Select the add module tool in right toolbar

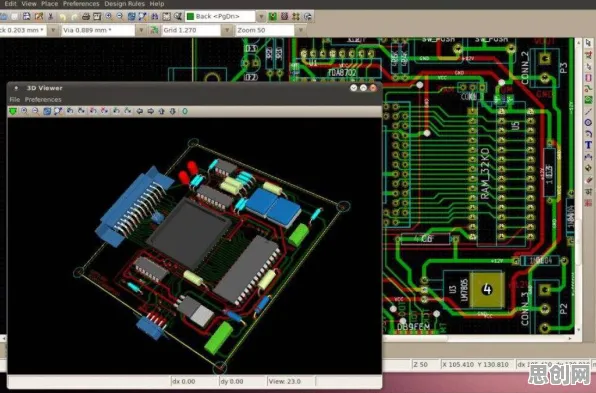588,77
